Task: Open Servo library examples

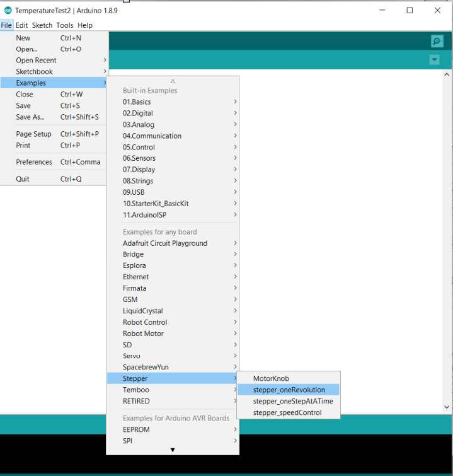Action: [x=173, y=356]
